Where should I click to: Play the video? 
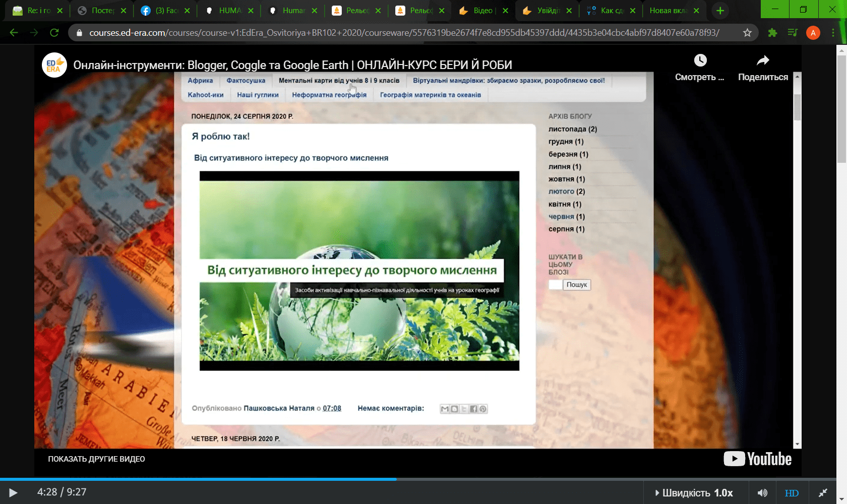pos(13,492)
